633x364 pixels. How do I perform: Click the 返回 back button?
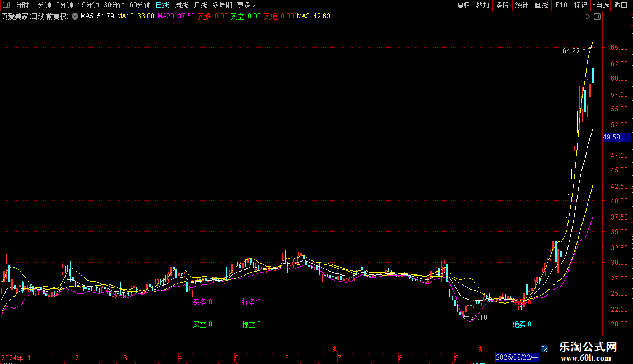pyautogui.click(x=621, y=5)
